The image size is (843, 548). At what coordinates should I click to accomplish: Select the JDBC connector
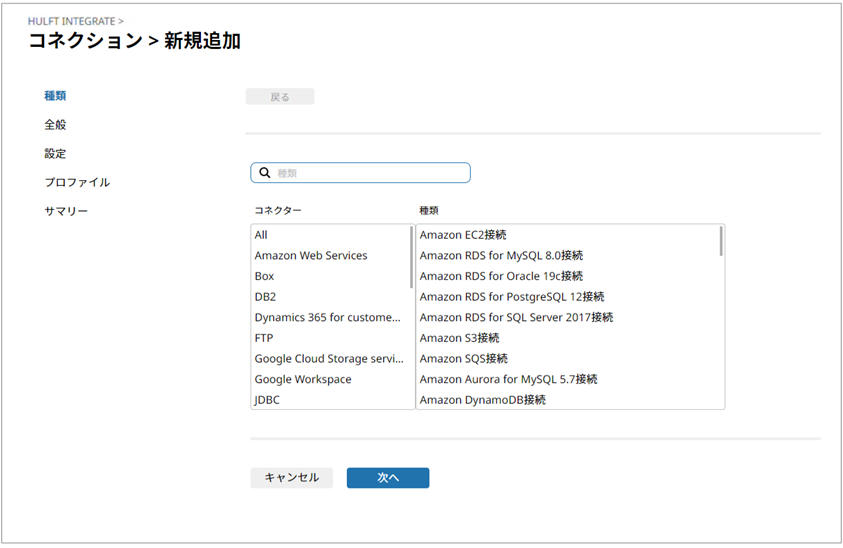[x=267, y=400]
